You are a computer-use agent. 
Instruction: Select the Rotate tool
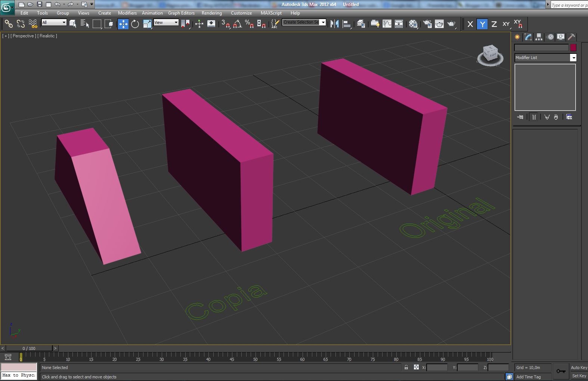click(x=135, y=24)
